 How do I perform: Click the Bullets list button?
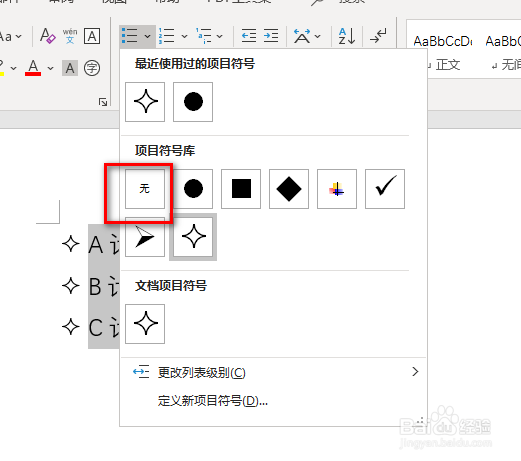(x=130, y=36)
